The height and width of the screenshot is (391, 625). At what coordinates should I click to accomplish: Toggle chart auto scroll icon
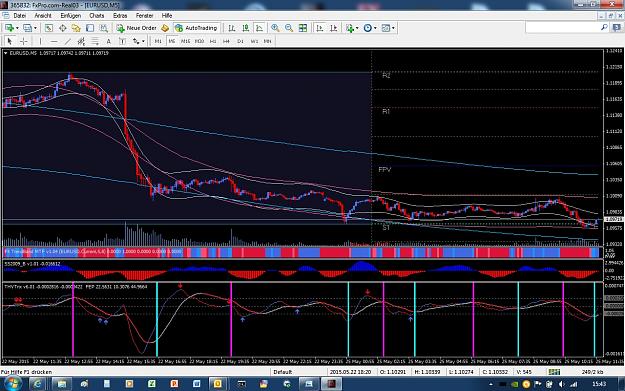pyautogui.click(x=320, y=28)
